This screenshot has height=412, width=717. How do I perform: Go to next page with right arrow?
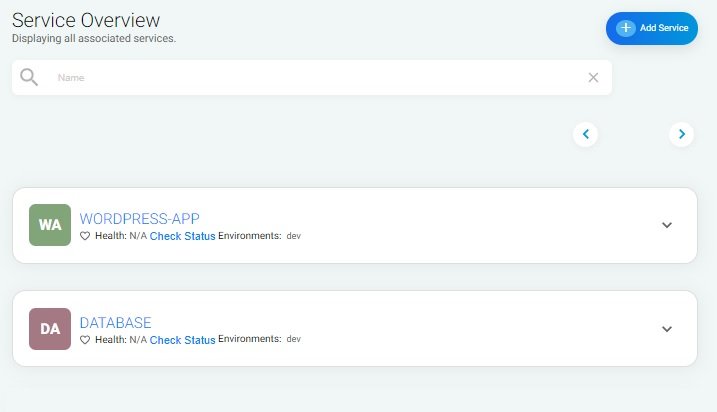(681, 133)
